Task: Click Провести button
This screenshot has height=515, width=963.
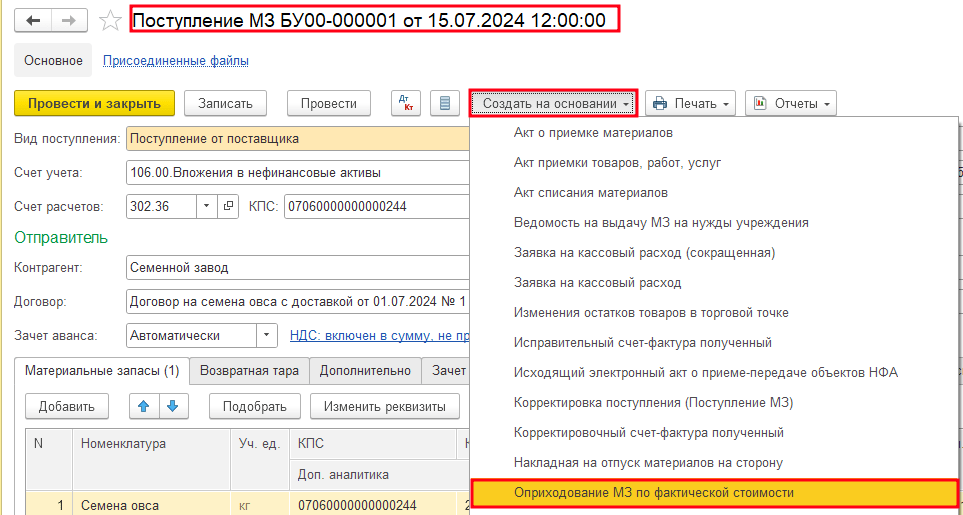Action: click(329, 103)
